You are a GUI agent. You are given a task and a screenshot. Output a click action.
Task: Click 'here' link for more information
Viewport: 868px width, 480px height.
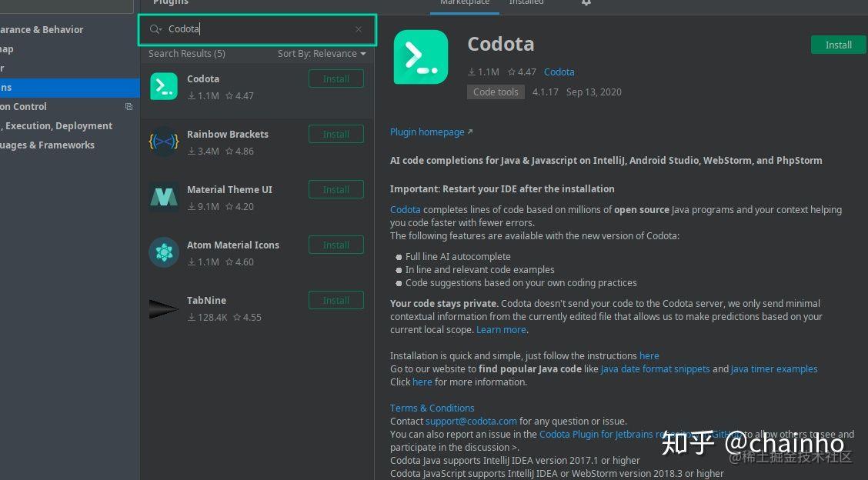tap(422, 382)
